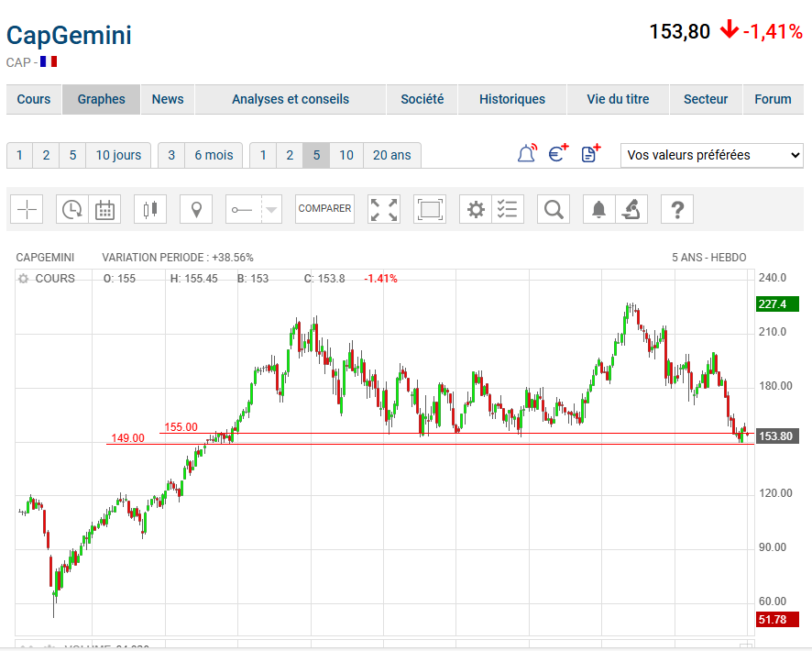Select the Graphes tab
Viewport: 812px width, 651px height.
click(x=102, y=99)
